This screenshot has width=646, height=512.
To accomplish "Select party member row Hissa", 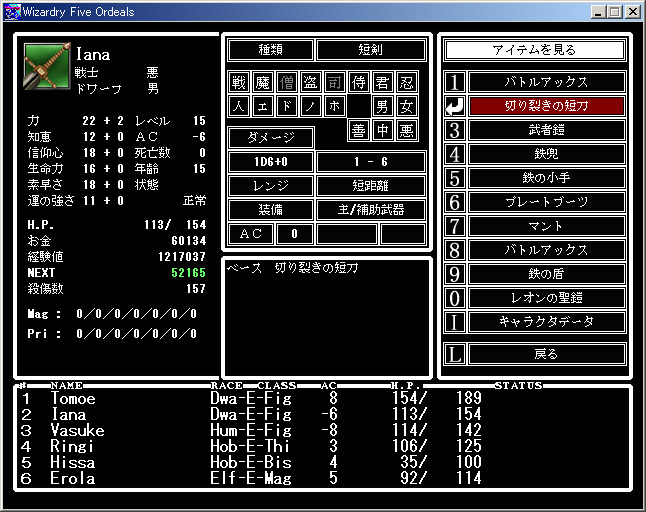I will [323, 463].
